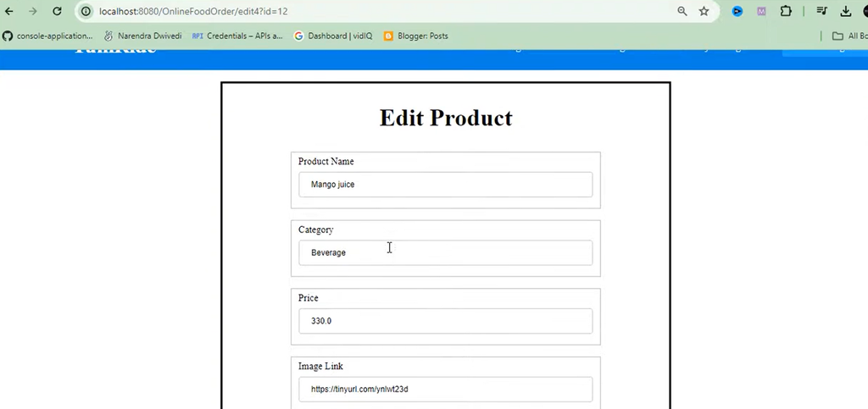The height and width of the screenshot is (409, 868).
Task: Click the Image Link label
Action: 320,366
